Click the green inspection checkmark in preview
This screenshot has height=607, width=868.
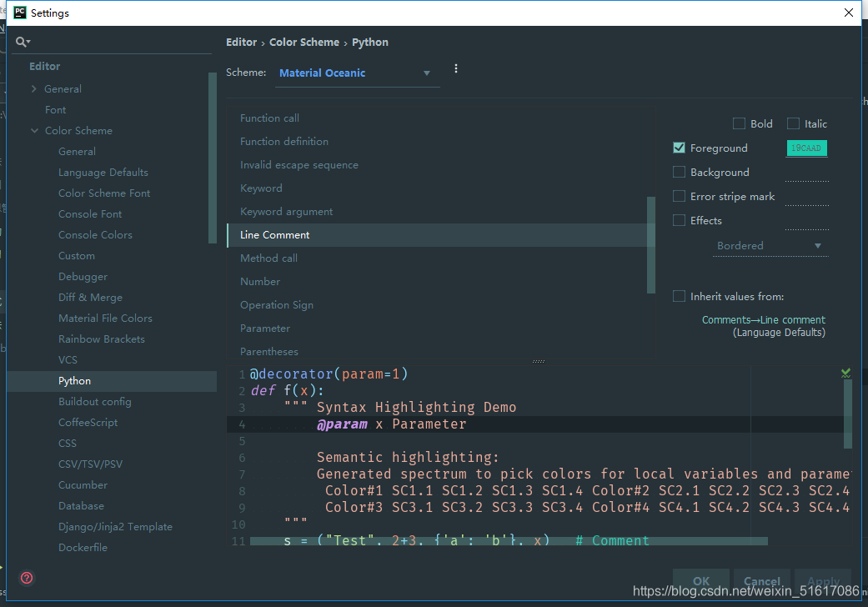[845, 373]
